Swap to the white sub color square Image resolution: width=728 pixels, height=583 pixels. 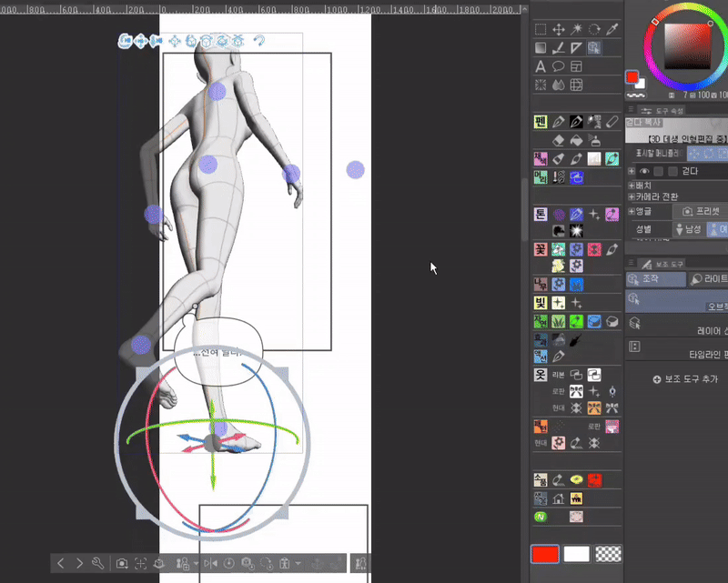[x=642, y=84]
